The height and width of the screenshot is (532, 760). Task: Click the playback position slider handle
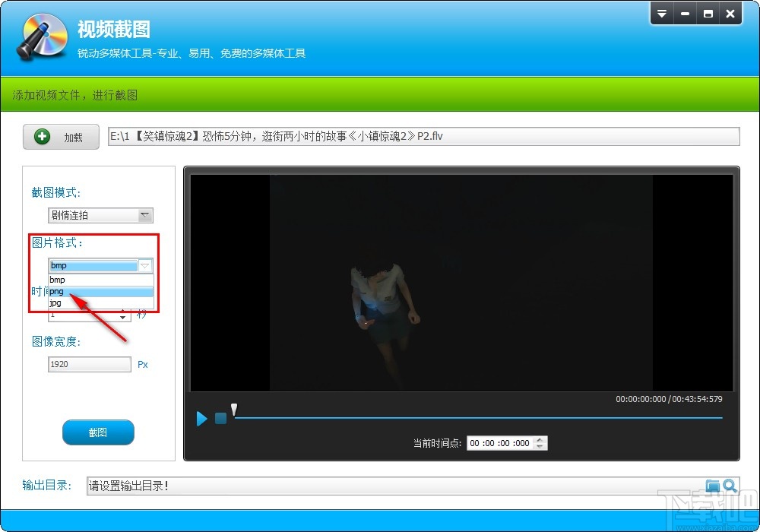(x=234, y=410)
